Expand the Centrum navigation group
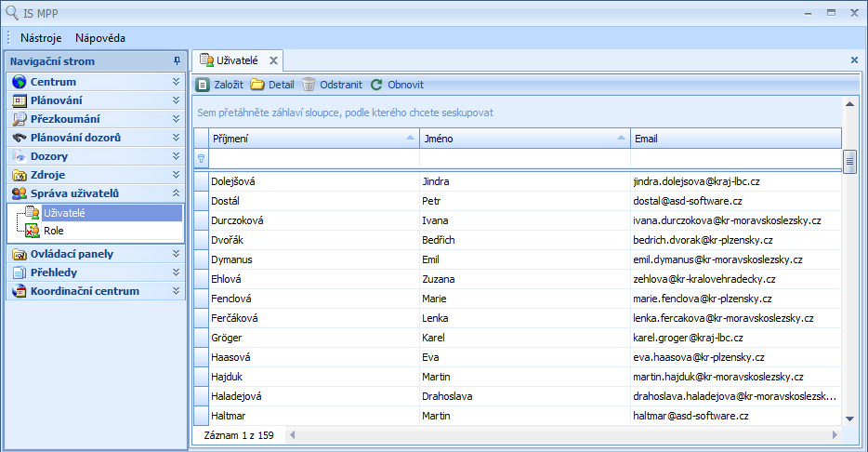Image resolution: width=868 pixels, height=452 pixels. tap(176, 82)
